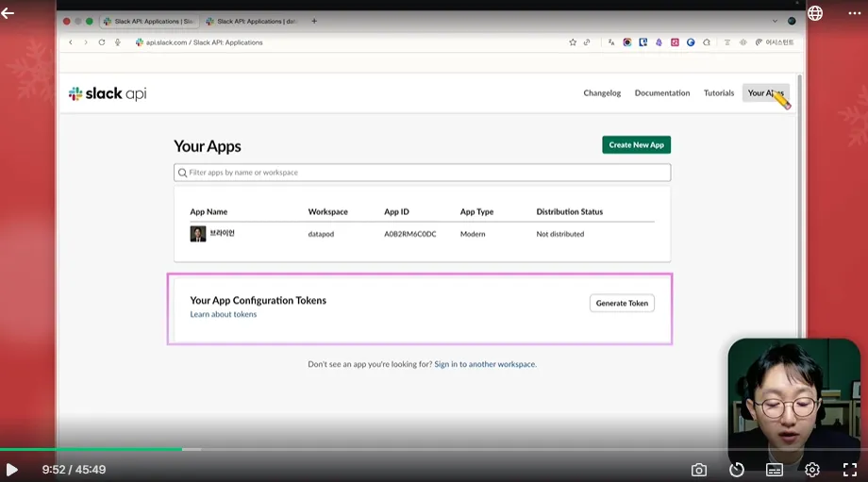
Task: Open the pink square extension icon
Action: 675,42
